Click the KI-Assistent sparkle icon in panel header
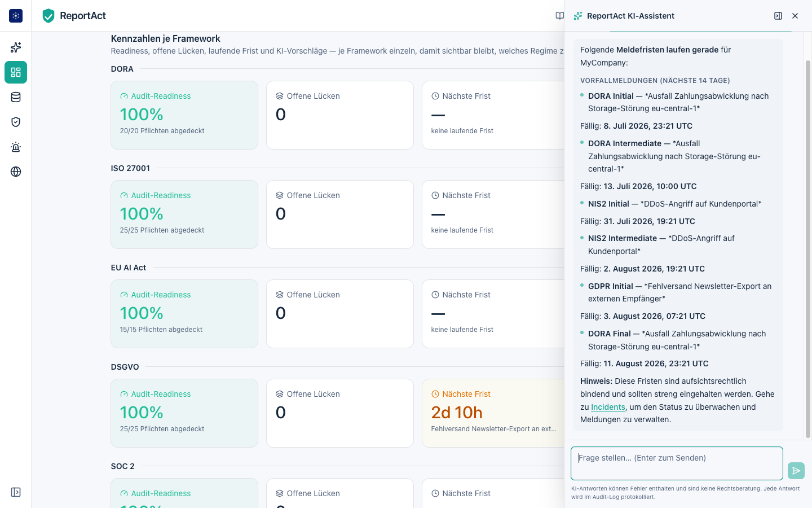The width and height of the screenshot is (812, 508). click(578, 16)
